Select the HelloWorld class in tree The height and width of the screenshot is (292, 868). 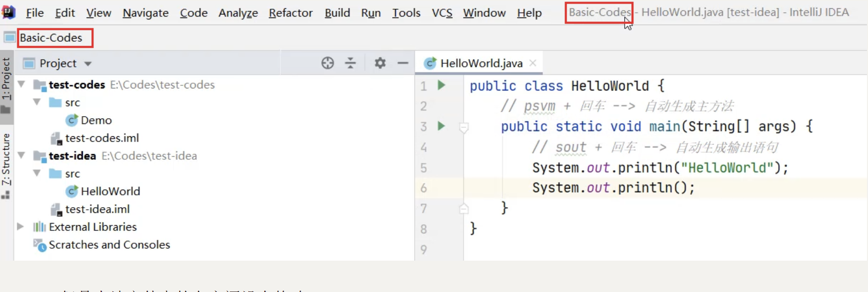coord(110,191)
